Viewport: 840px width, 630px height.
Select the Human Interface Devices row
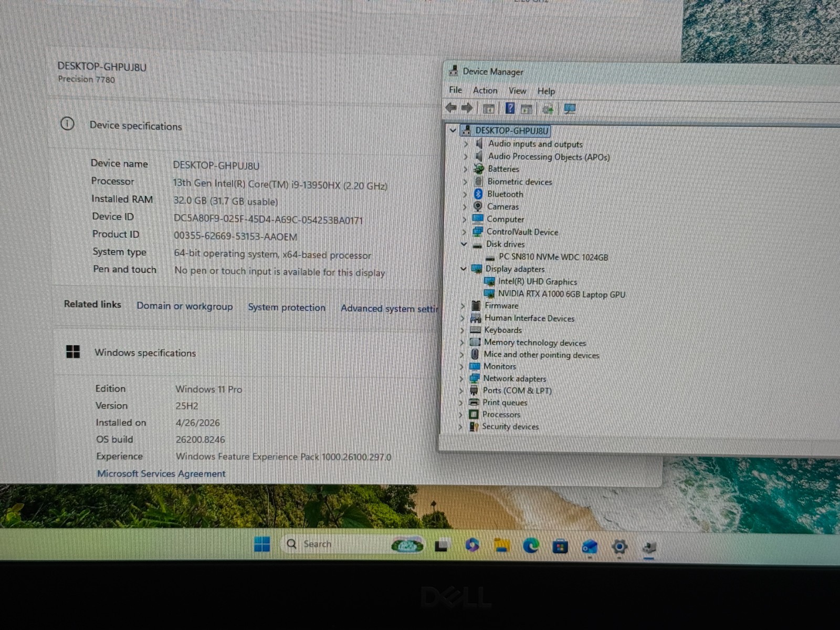tap(529, 318)
